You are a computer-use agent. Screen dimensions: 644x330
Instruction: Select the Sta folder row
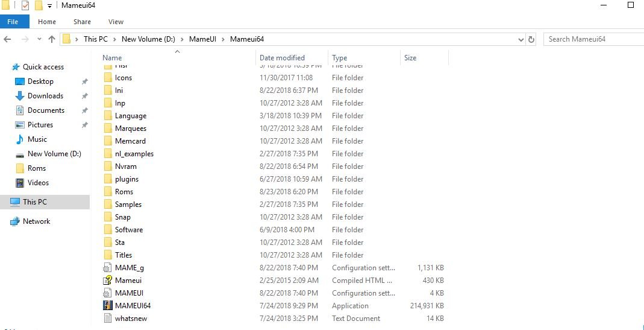274,243
